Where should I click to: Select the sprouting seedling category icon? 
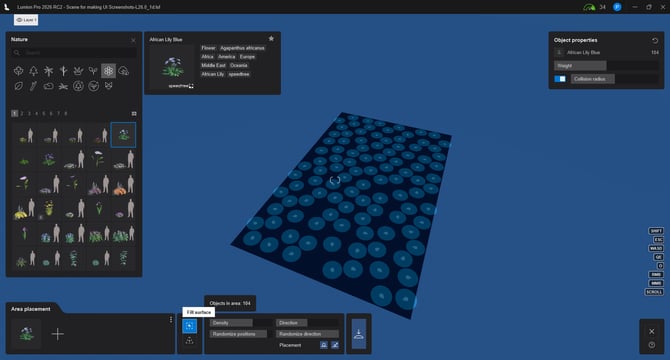(x=93, y=71)
